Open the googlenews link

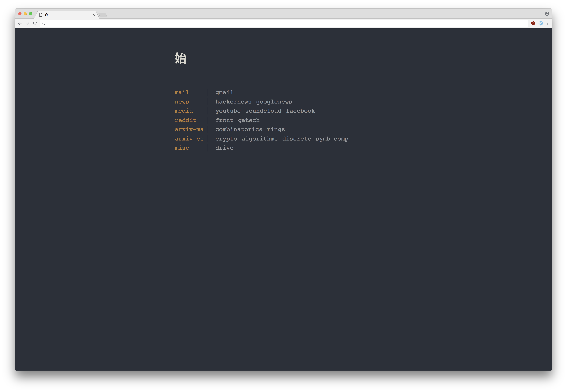click(x=274, y=102)
